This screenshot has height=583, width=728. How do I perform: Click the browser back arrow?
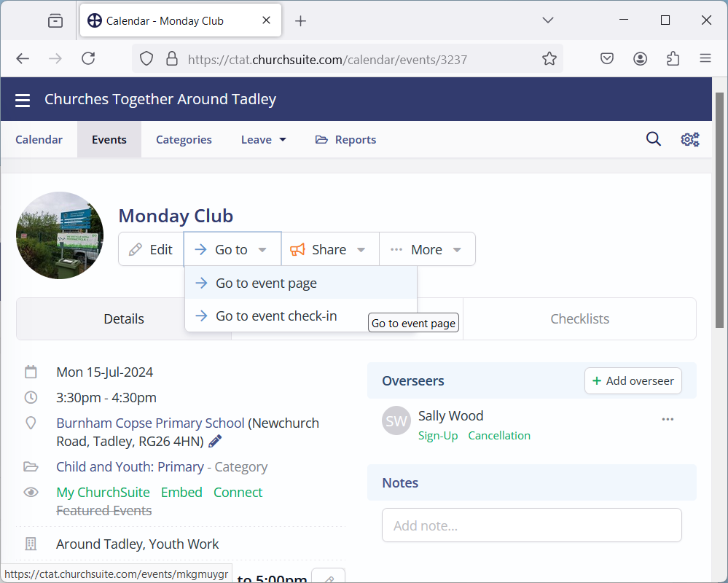click(23, 58)
